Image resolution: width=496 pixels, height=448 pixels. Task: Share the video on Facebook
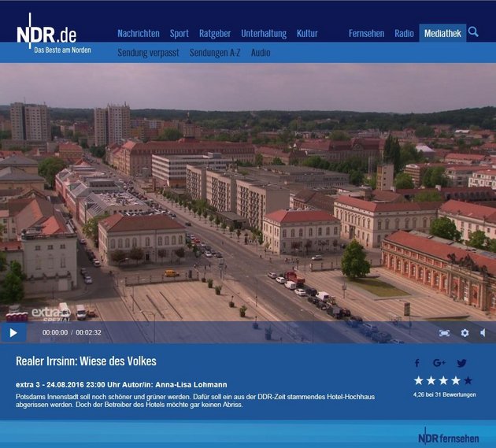tap(417, 363)
